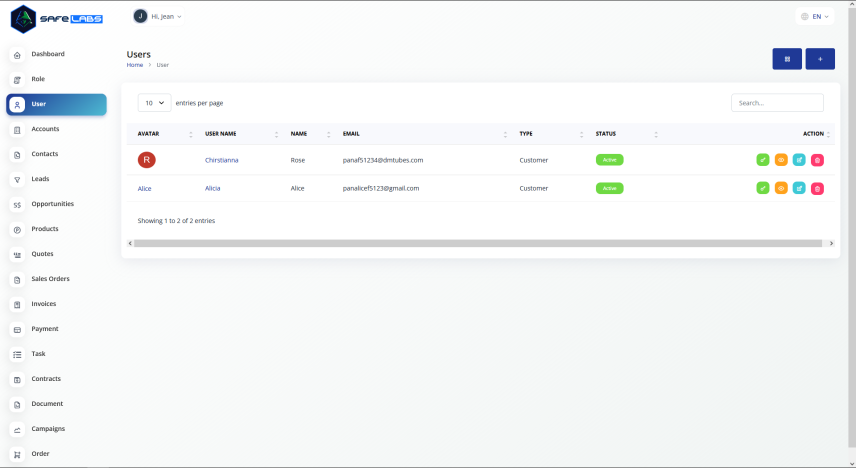This screenshot has height=468, width=856.
Task: Click the Payment card icon
Action: (x=17, y=330)
